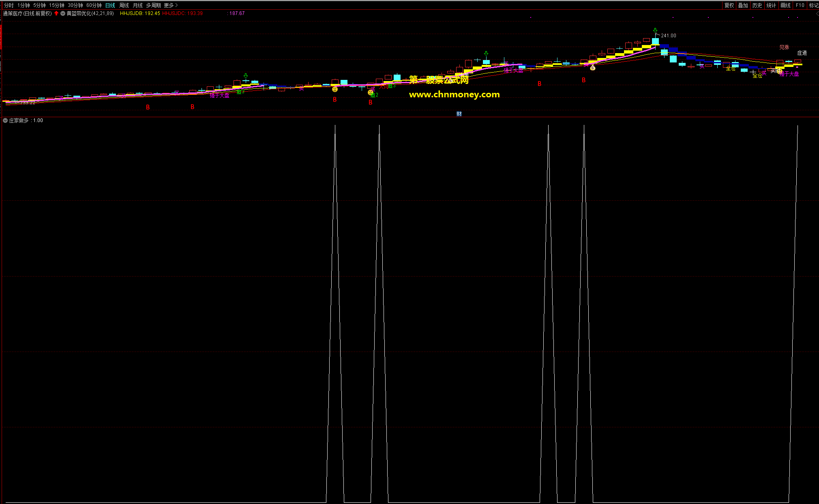Select the 5分钟 period tab
The image size is (819, 504).
(x=39, y=5)
